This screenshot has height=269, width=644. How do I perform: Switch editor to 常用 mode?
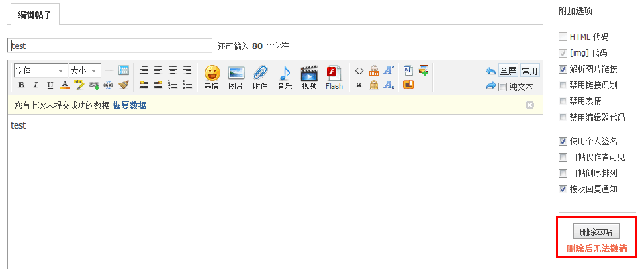pos(529,71)
